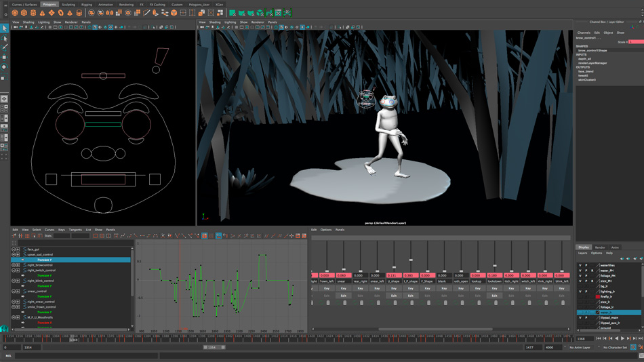Switch to the Animation shelf tab
The height and width of the screenshot is (362, 644).
106,4
